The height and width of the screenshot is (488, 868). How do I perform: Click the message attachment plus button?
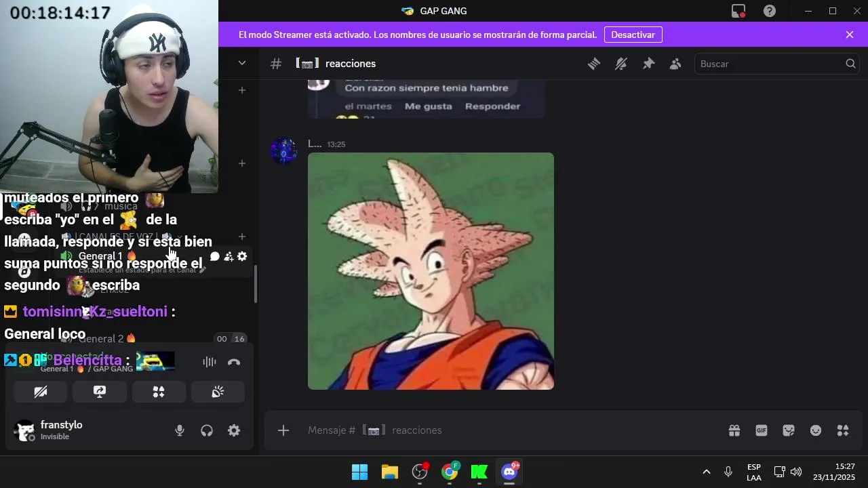click(283, 430)
